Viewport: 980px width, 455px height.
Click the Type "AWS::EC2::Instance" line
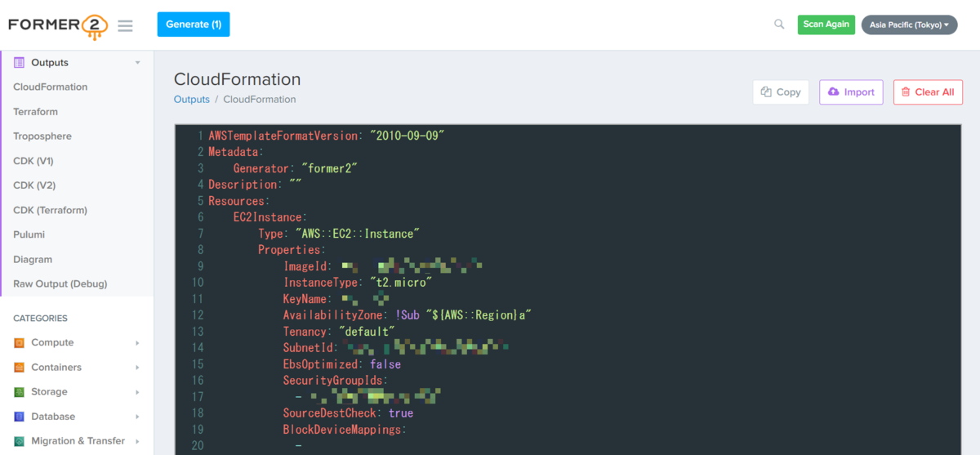pyautogui.click(x=339, y=234)
